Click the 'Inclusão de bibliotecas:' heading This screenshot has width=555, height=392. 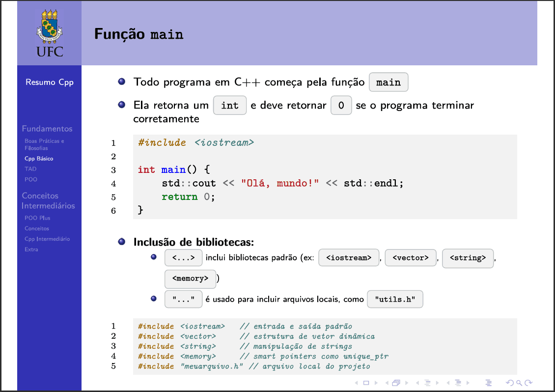[194, 242]
